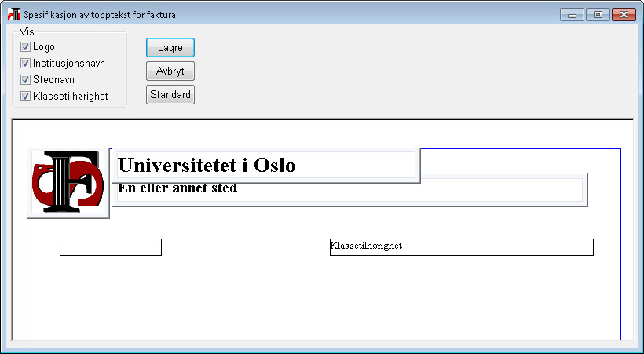Viewport: 644px width, 354px height.
Task: Maximize the Spesifikasjon av topptekst window
Action: pyautogui.click(x=598, y=15)
